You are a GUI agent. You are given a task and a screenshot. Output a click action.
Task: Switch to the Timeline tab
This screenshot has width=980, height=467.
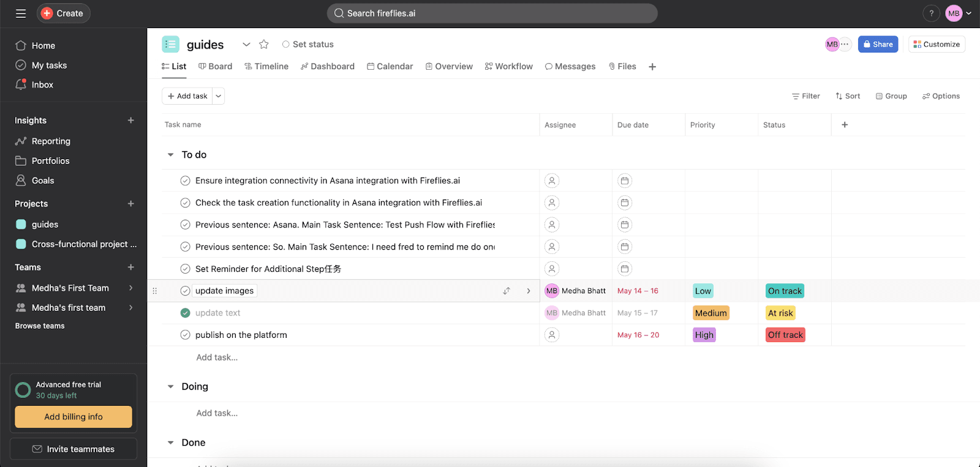coord(266,67)
